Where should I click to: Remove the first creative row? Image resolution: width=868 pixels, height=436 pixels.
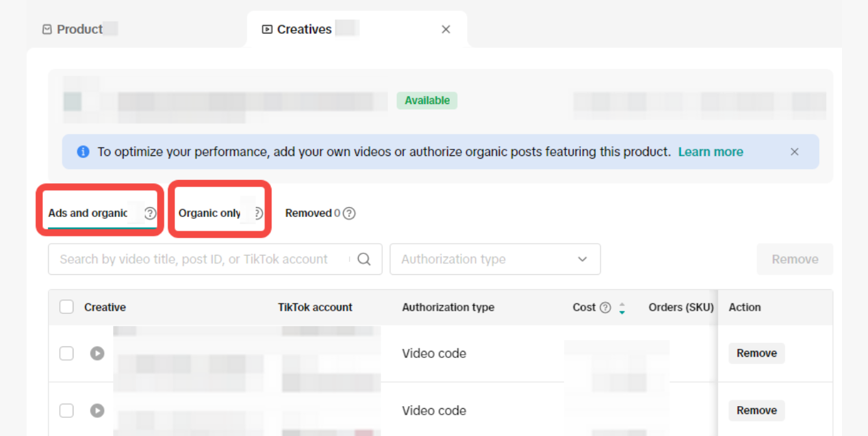pyautogui.click(x=756, y=353)
